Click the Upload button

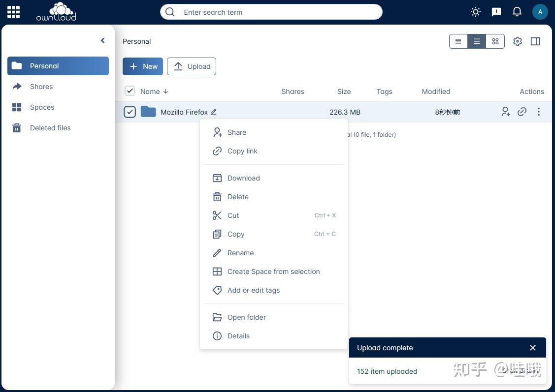pyautogui.click(x=192, y=66)
